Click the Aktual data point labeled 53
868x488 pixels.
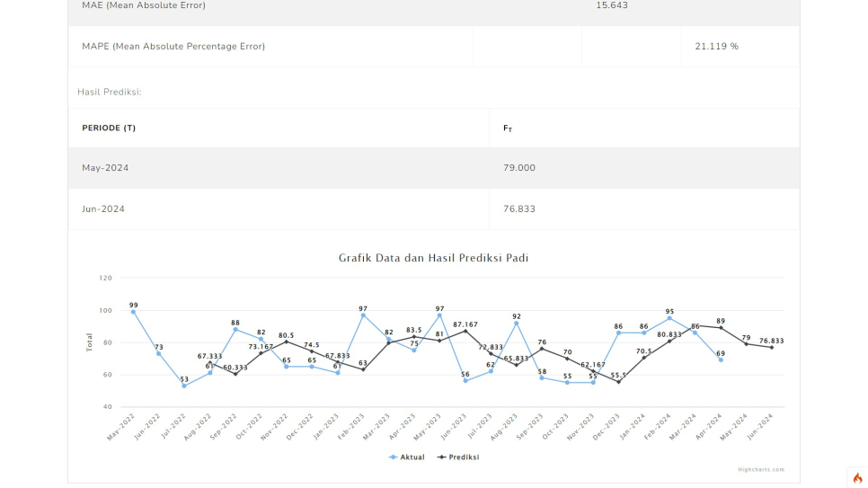184,386
